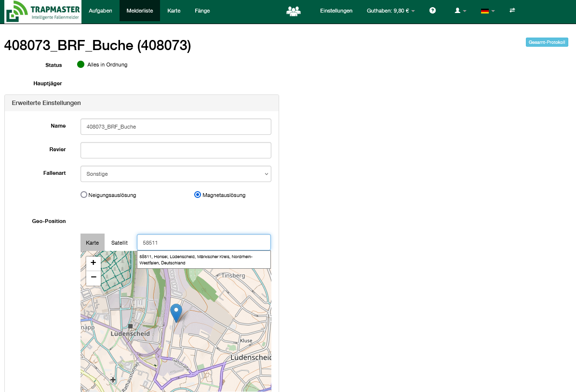Open the Aufgaben menu item

tap(100, 11)
